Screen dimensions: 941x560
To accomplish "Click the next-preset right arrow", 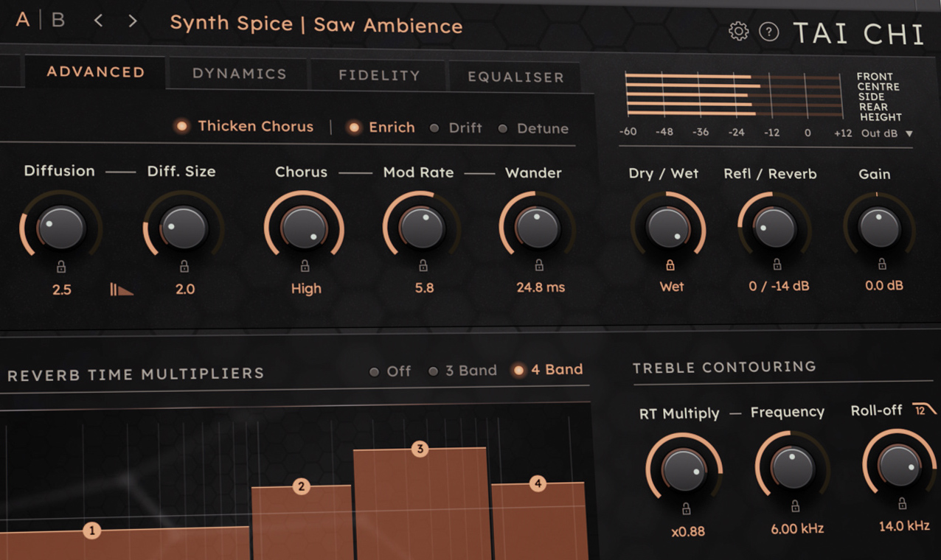I will coord(132,22).
